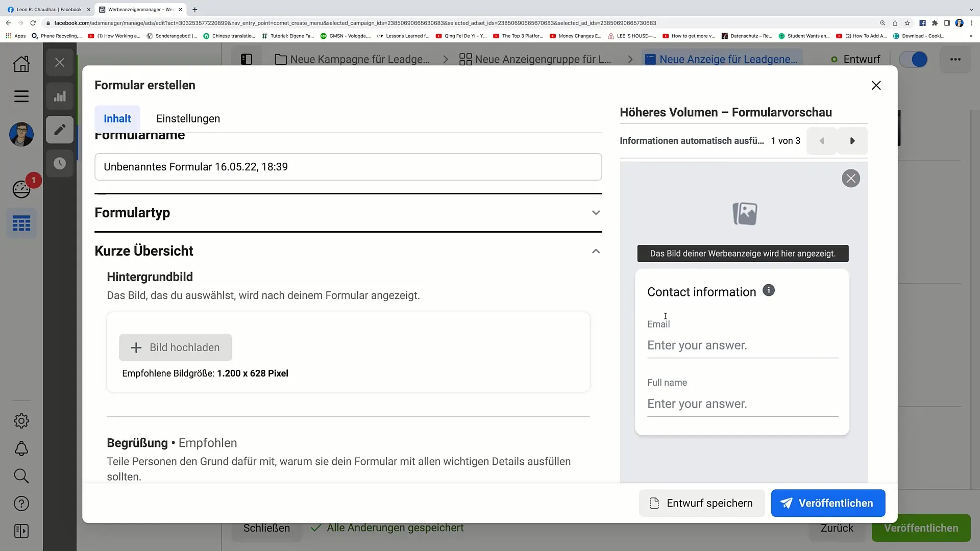This screenshot has width=980, height=551.
Task: Click the close icon on the form preview
Action: (851, 178)
